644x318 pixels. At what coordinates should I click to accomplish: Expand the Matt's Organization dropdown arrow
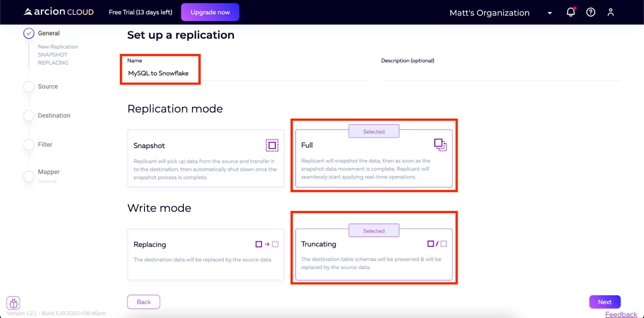click(x=550, y=13)
